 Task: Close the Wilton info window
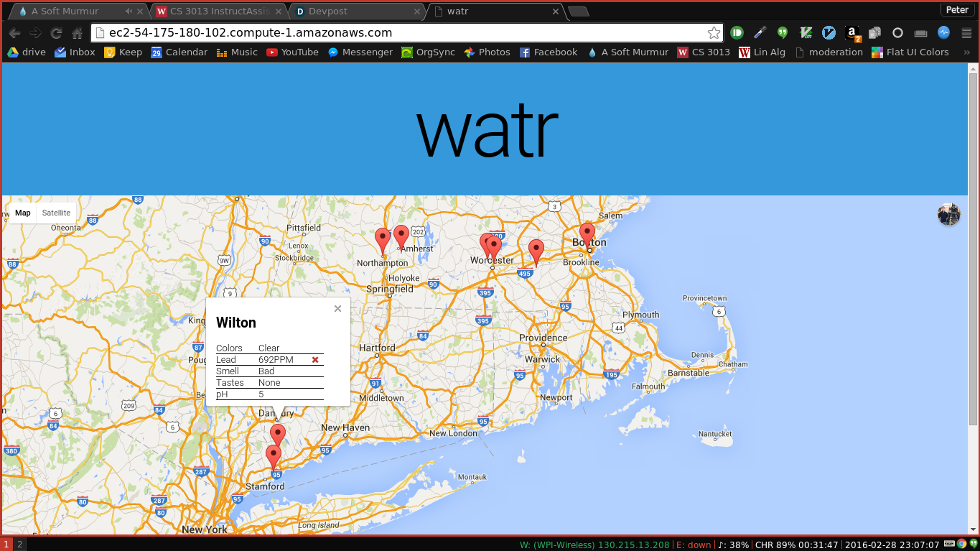337,309
